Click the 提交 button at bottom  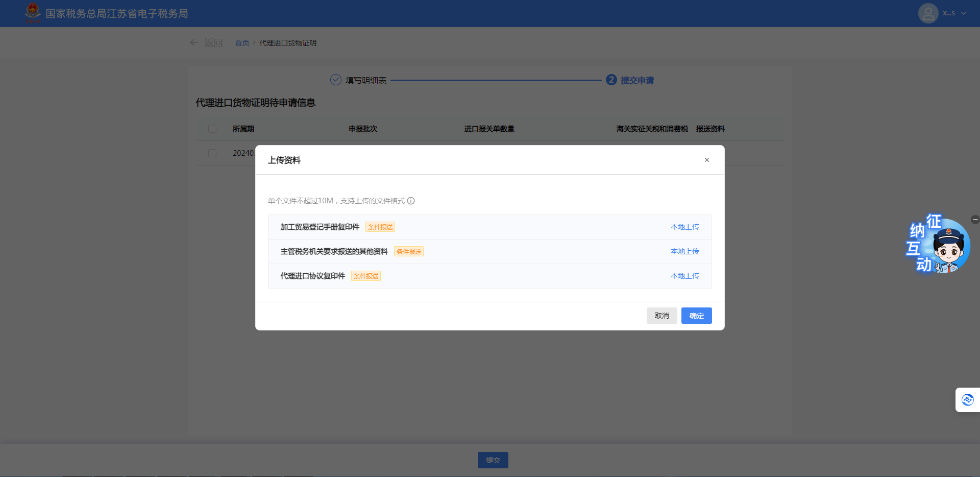click(493, 460)
